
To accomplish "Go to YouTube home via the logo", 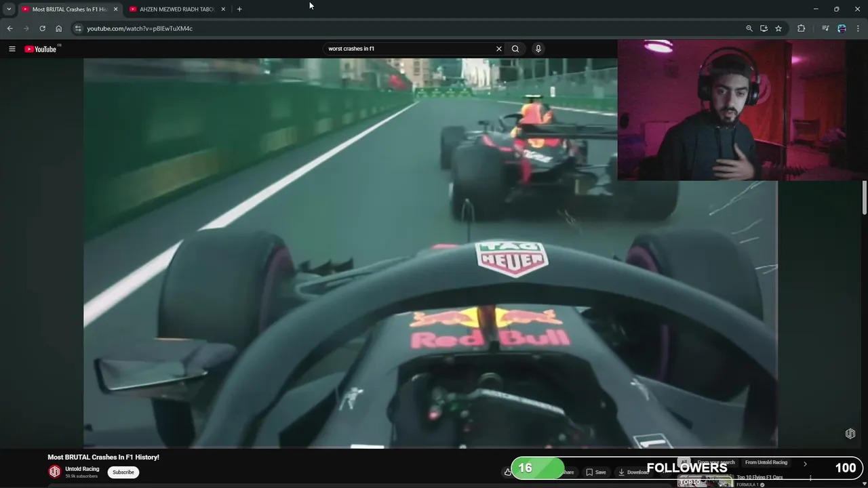I will tap(41, 49).
